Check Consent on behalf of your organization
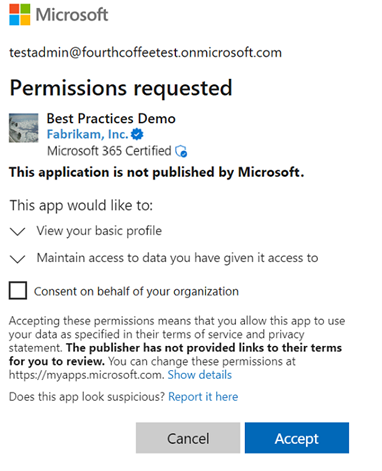382x471 pixels. (x=18, y=290)
